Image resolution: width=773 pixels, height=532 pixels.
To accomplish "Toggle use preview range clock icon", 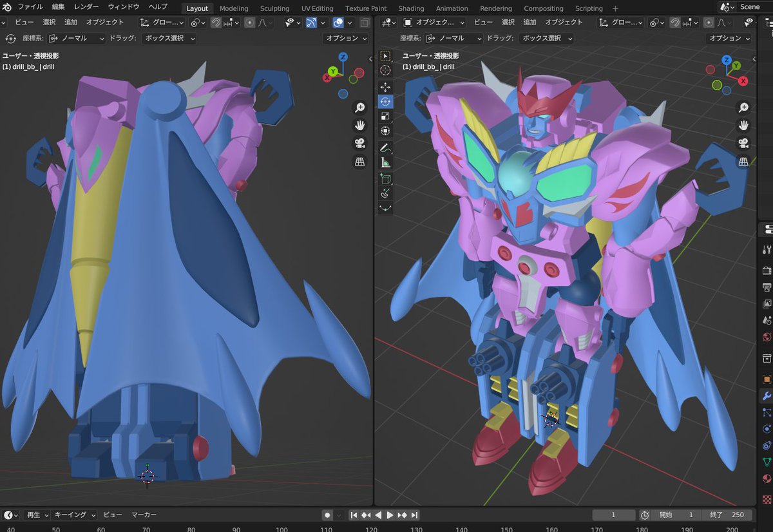I will 644,515.
